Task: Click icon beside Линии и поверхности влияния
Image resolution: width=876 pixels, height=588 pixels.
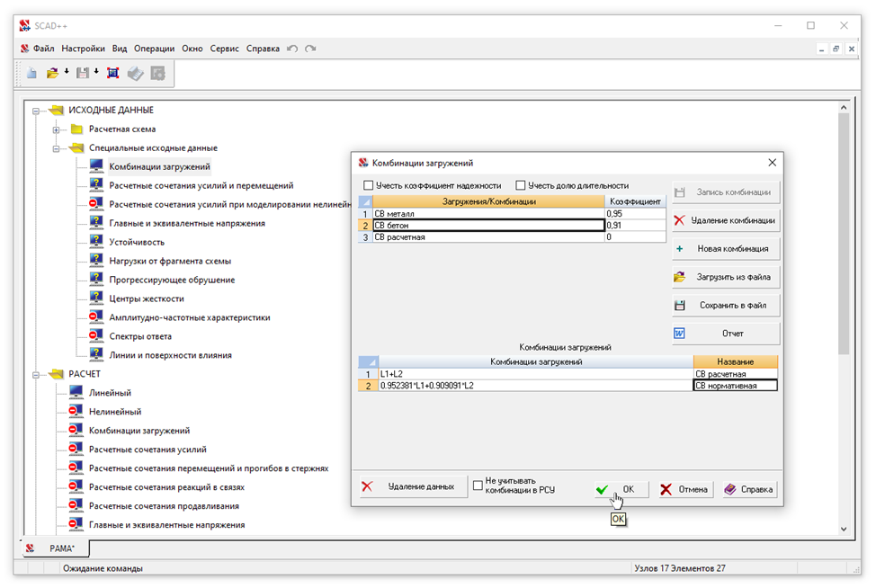Action: click(96, 354)
